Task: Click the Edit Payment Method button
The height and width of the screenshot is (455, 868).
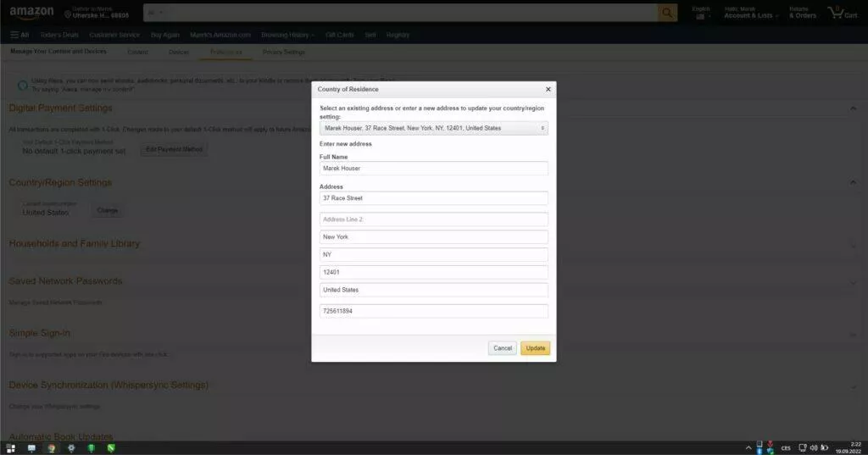Action: (x=174, y=149)
